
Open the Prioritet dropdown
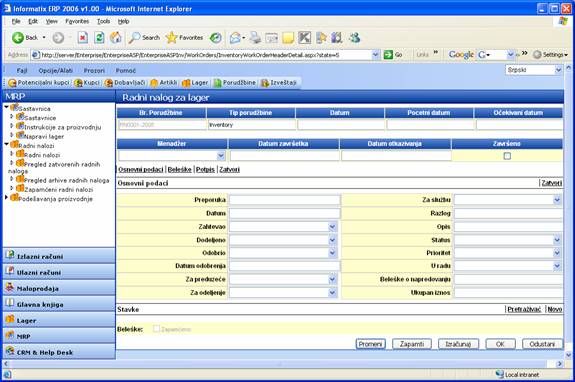pos(557,253)
